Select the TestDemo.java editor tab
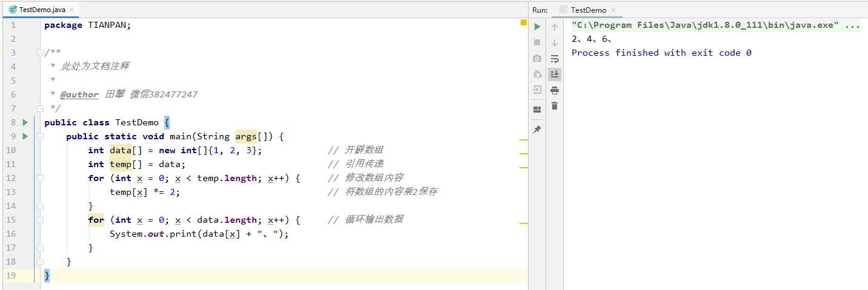 [x=42, y=10]
